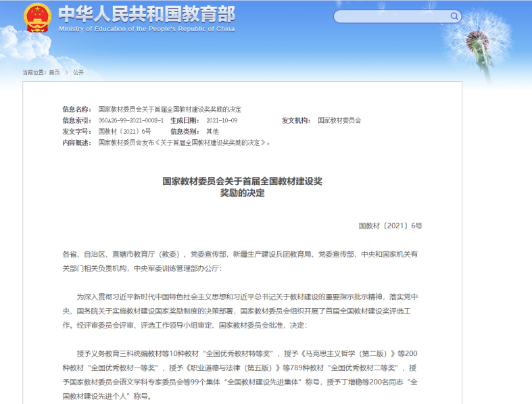The image size is (532, 404).
Task: Click the 内容概述 summary text
Action: click(x=185, y=143)
